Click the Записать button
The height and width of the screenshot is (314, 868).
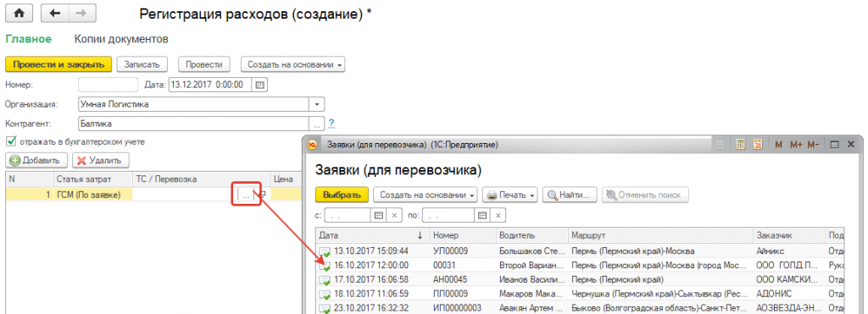[142, 64]
